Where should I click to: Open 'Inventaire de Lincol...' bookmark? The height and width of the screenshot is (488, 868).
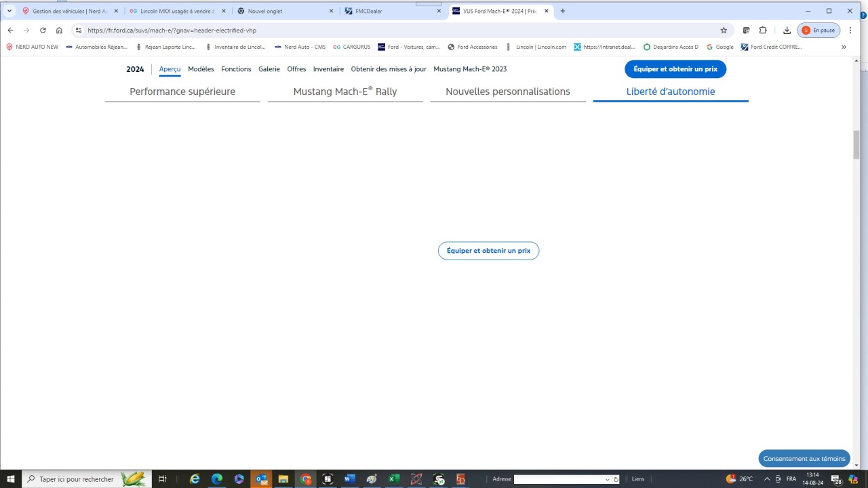235,47
